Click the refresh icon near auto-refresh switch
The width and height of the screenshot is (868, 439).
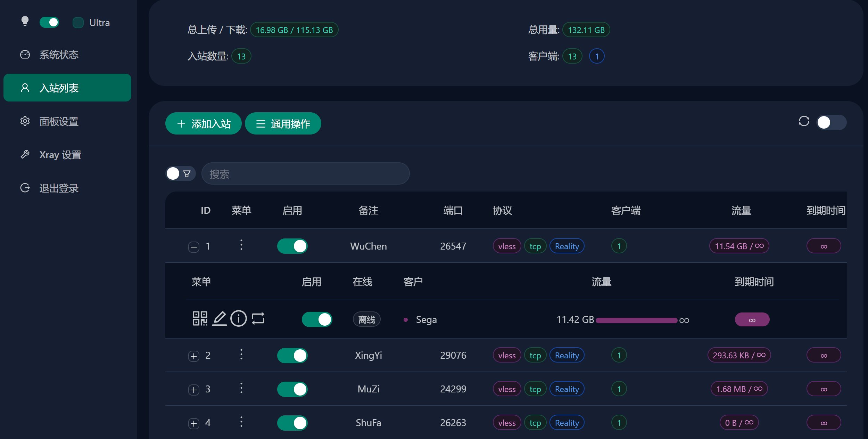click(804, 121)
